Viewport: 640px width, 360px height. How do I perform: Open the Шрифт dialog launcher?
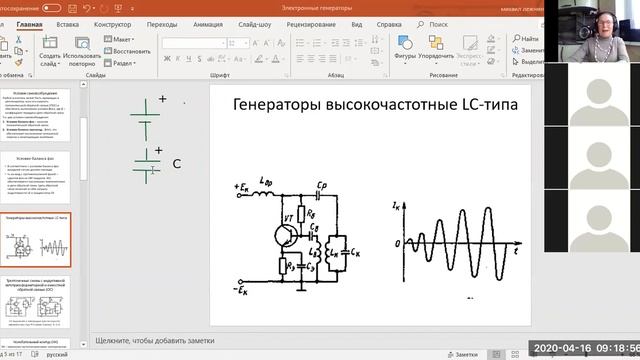287,76
